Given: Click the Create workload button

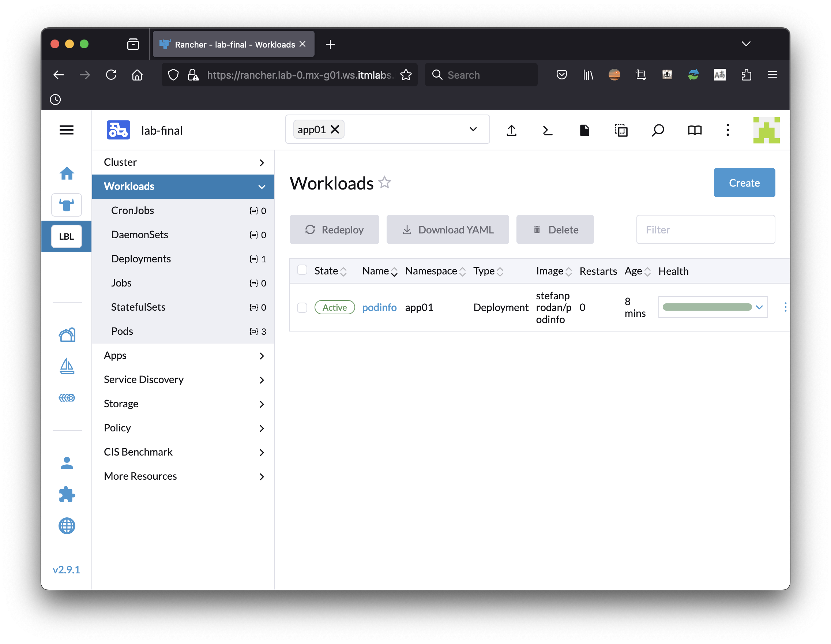Looking at the screenshot, I should click(x=744, y=183).
